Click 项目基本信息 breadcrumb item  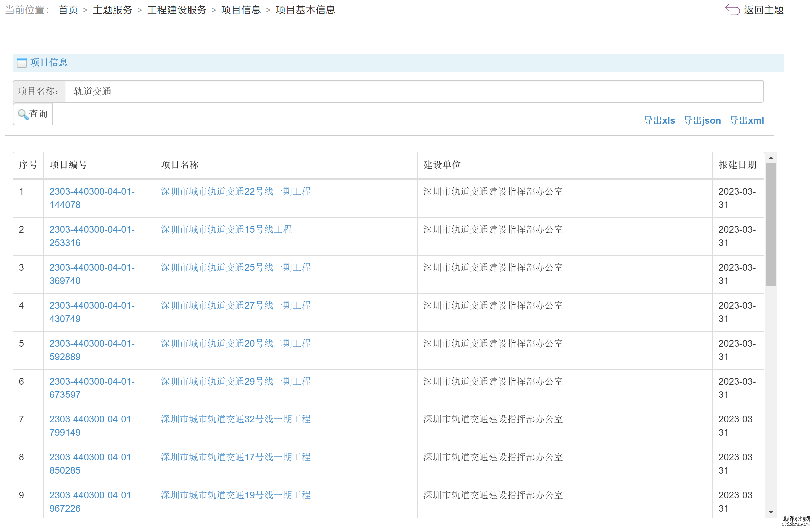pyautogui.click(x=306, y=10)
